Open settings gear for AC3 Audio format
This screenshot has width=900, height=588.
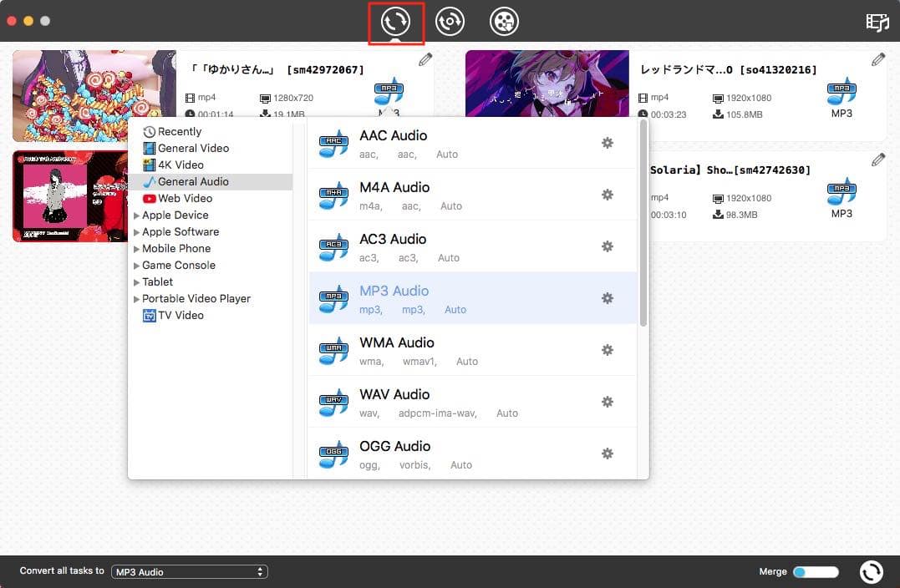[x=607, y=246]
